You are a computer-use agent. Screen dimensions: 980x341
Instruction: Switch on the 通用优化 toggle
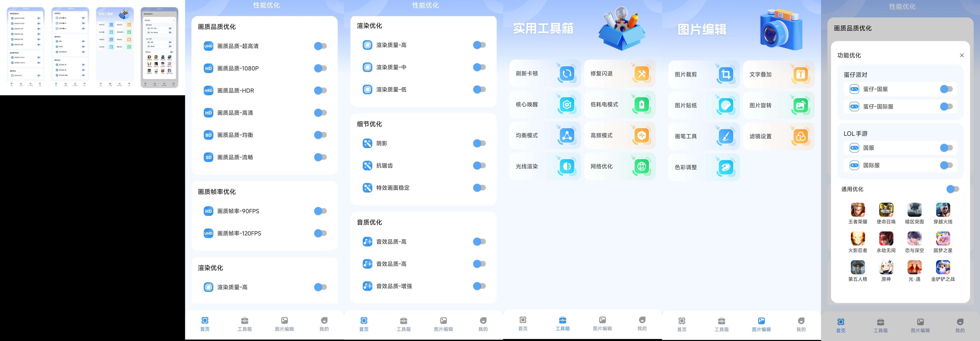(x=953, y=189)
